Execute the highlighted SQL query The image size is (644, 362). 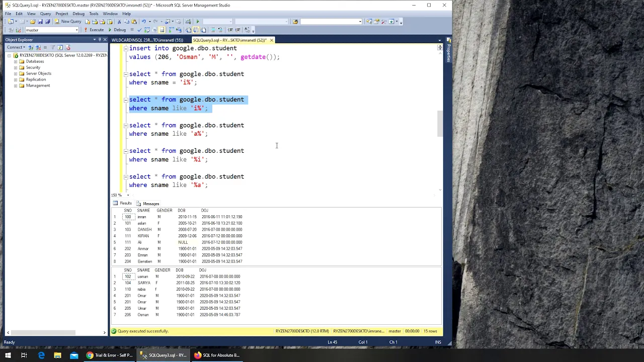94,30
